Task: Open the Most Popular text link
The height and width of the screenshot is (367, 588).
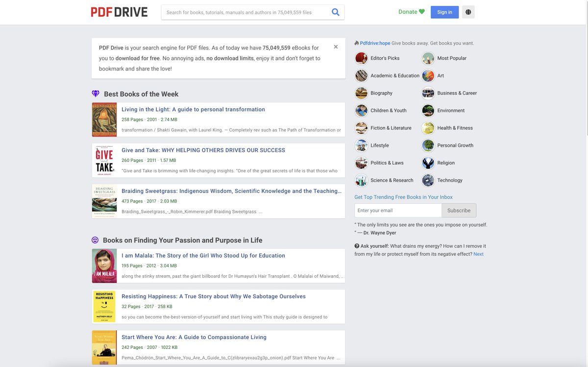Action: click(x=452, y=58)
